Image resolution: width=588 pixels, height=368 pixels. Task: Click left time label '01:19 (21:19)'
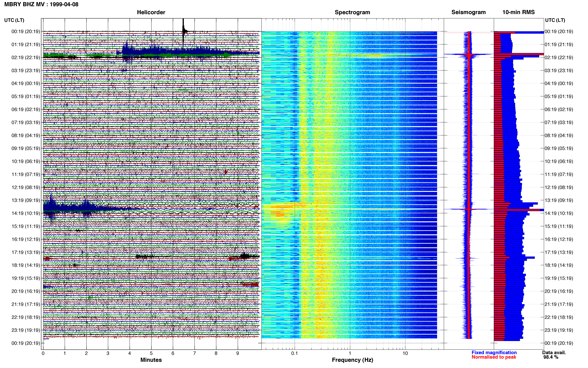coord(26,45)
